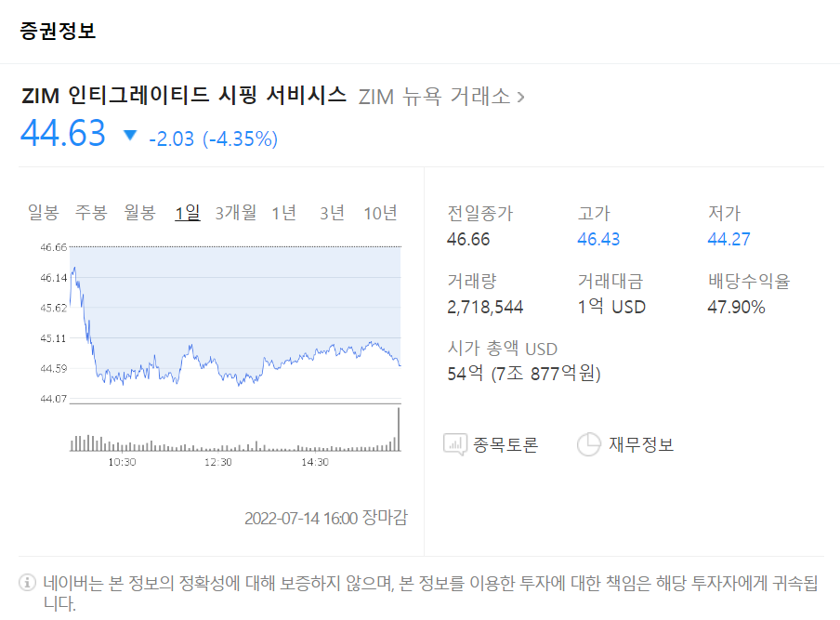The height and width of the screenshot is (620, 840).
Task: Click the 12:30 time axis label
Action: coord(218,462)
